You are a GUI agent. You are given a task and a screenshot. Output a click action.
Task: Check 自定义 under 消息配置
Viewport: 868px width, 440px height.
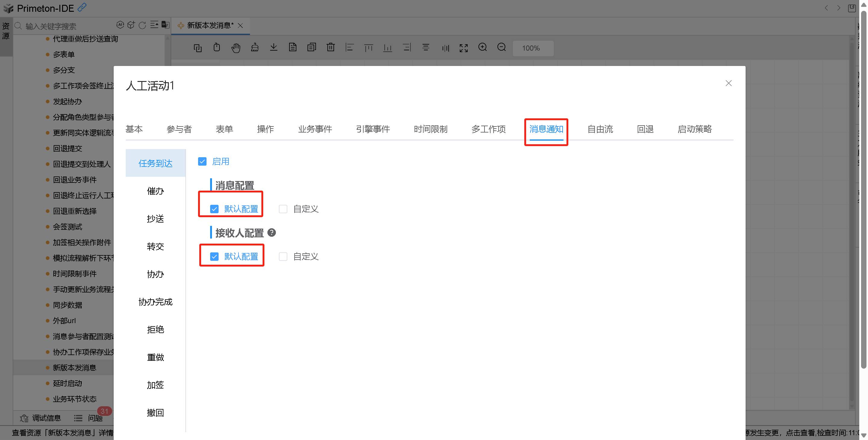click(283, 209)
